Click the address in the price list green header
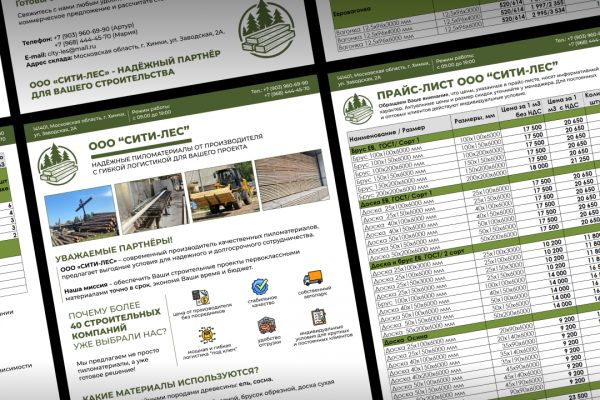This screenshot has height=400, width=600. point(383,72)
